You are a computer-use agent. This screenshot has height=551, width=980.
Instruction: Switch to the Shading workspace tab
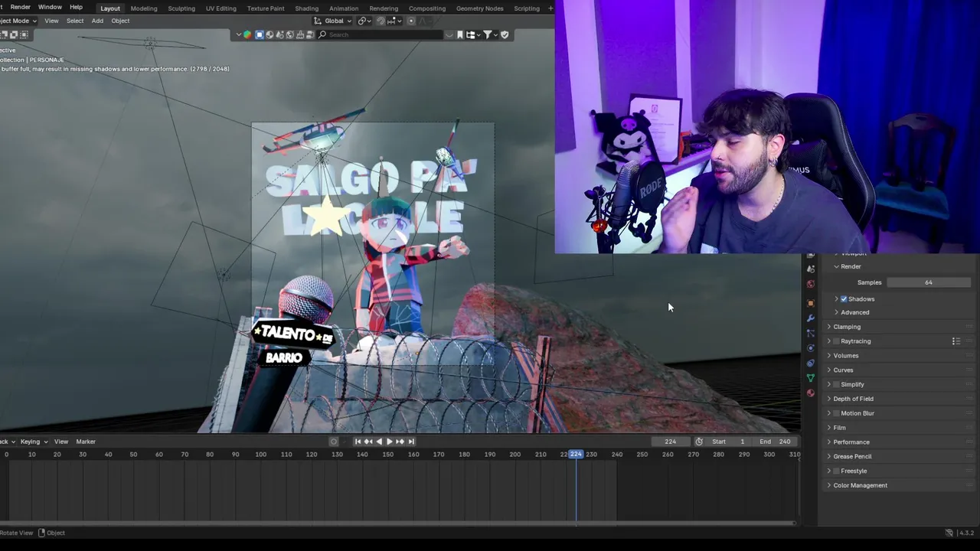pyautogui.click(x=306, y=8)
